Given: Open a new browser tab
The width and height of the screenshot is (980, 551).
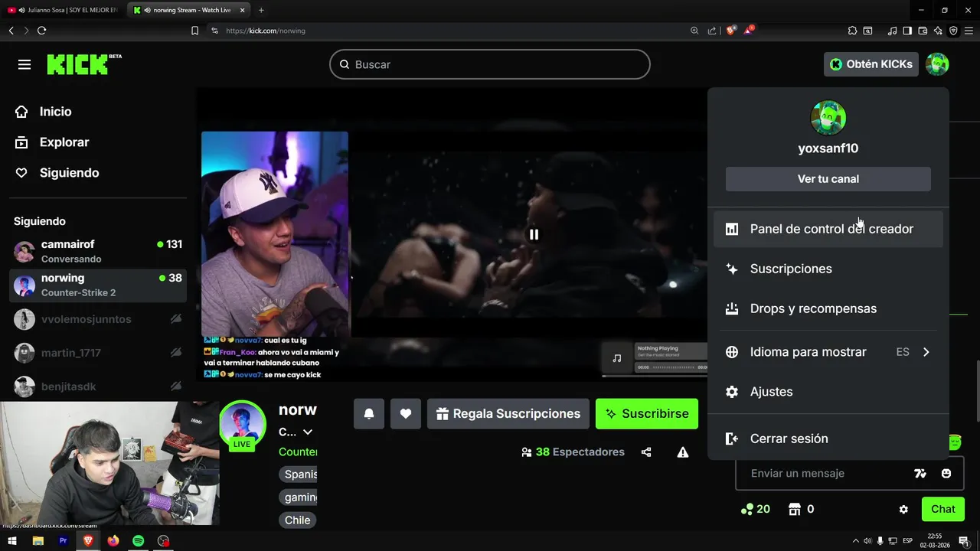Looking at the screenshot, I should click(x=261, y=10).
